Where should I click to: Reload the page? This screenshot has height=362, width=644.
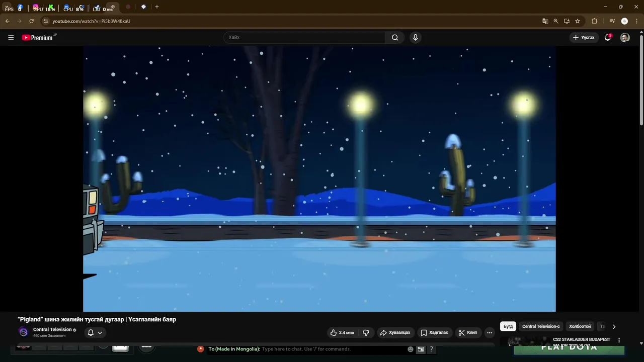pyautogui.click(x=31, y=21)
